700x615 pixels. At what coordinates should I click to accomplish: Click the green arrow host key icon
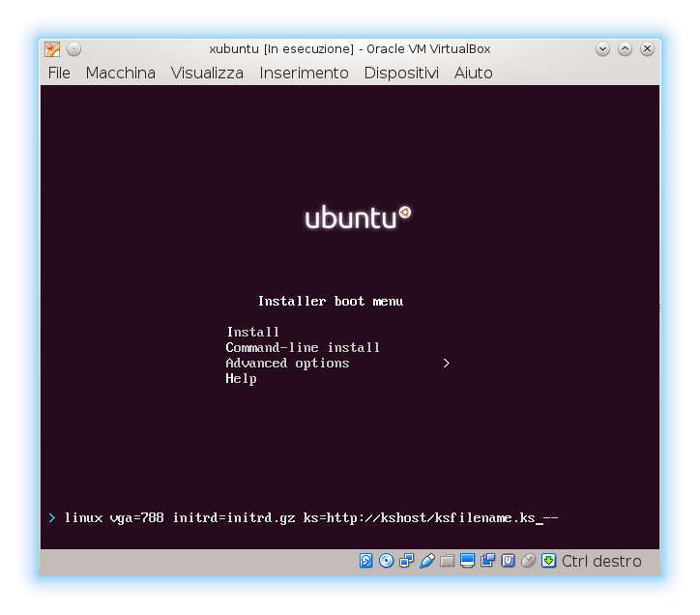pyautogui.click(x=548, y=560)
